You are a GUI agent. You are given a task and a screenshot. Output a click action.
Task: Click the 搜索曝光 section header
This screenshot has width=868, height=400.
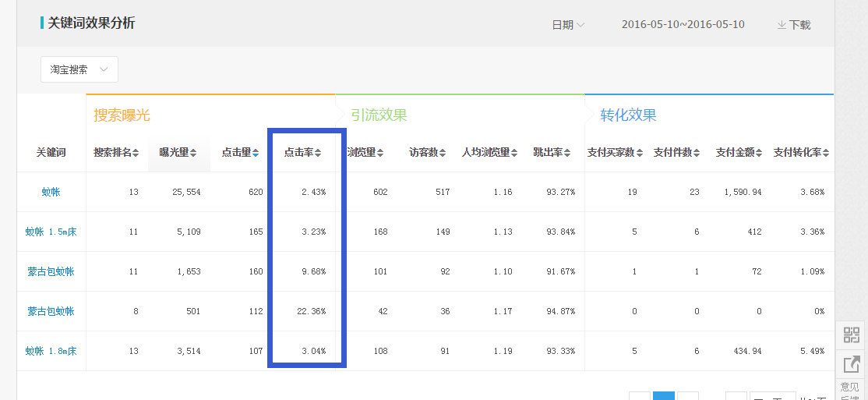coord(122,115)
